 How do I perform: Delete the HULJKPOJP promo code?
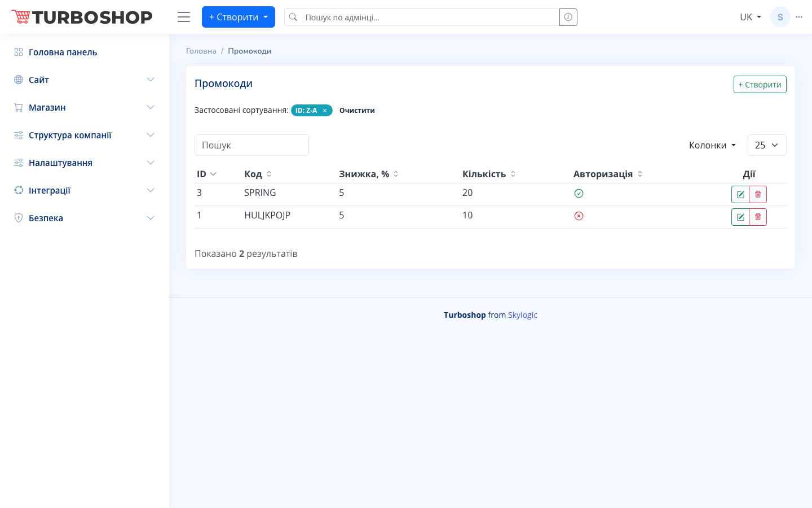(758, 217)
